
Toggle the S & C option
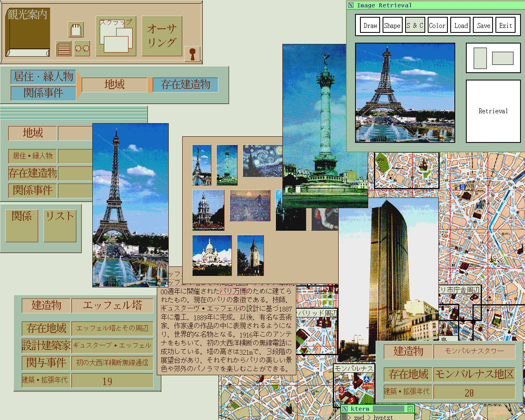coord(415,25)
